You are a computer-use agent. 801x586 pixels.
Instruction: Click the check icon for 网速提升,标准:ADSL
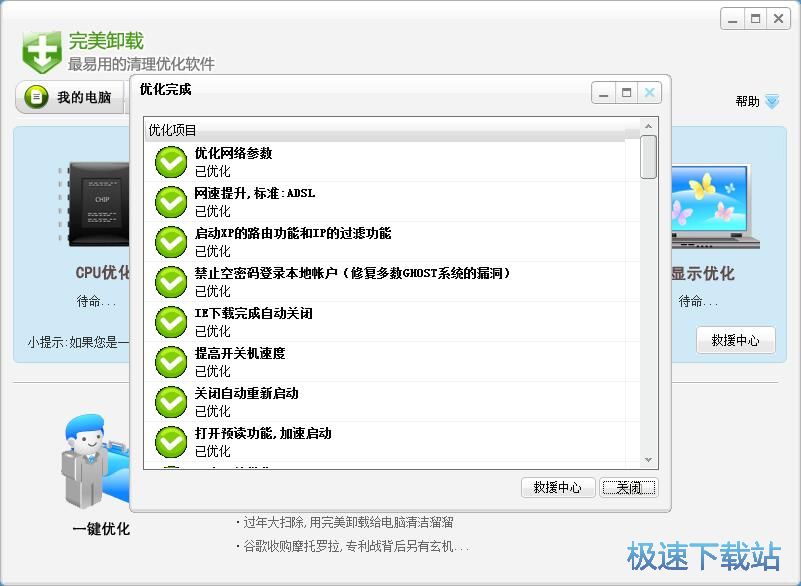(170, 201)
